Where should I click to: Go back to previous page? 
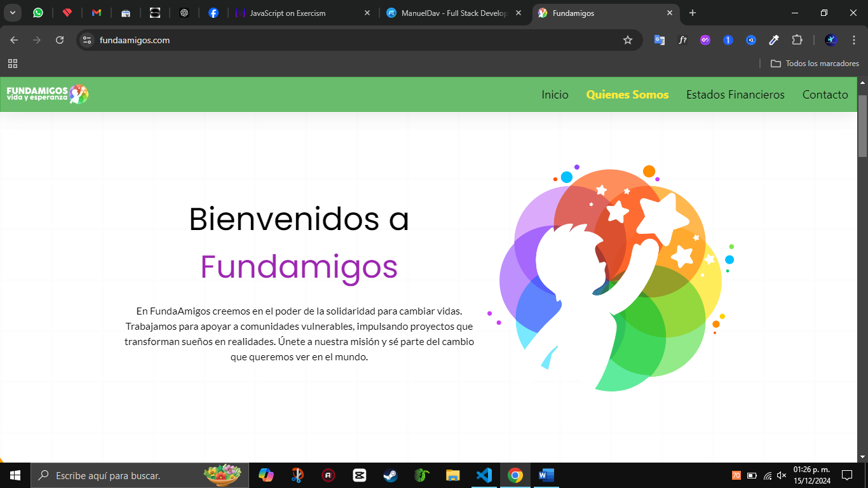tap(14, 40)
